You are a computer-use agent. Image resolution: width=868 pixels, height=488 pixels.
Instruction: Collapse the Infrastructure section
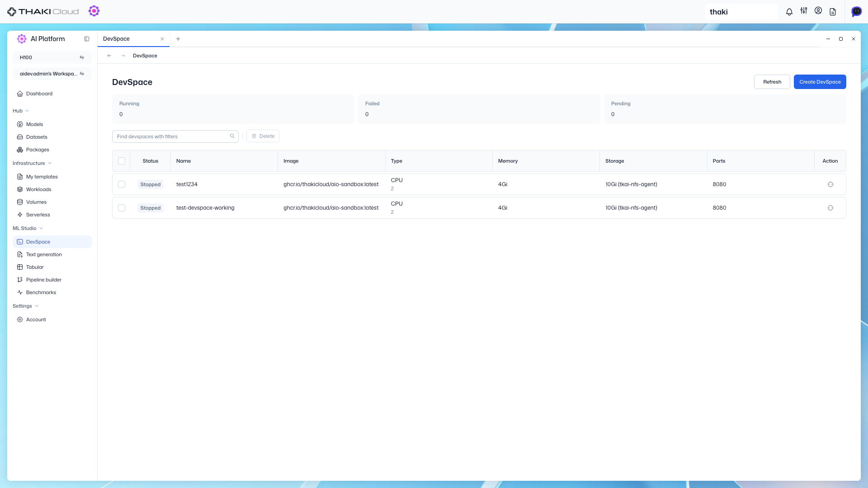coord(32,163)
